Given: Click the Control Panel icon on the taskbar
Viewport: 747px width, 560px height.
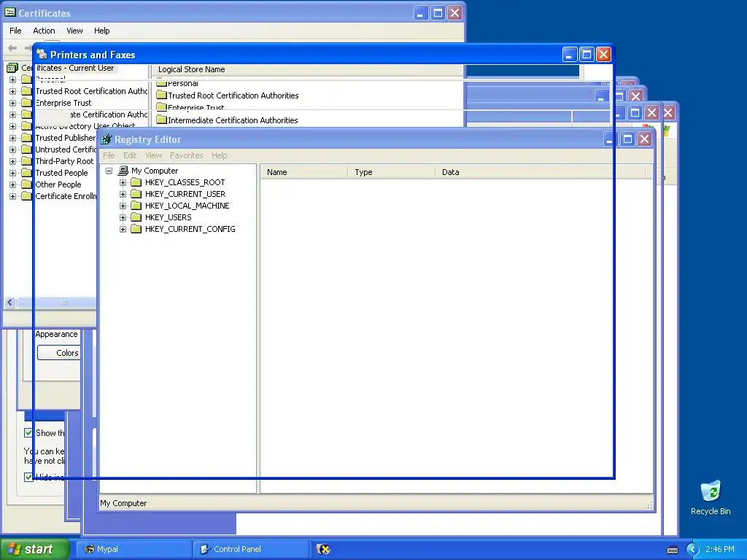Looking at the screenshot, I should tap(205, 549).
